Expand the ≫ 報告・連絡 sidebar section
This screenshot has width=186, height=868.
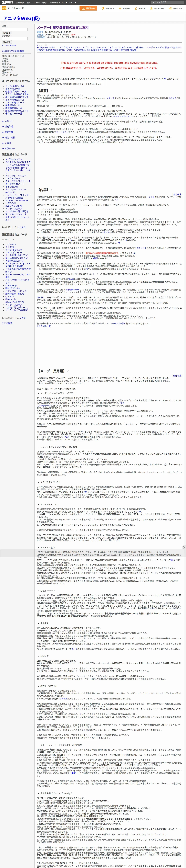(x=8, y=137)
